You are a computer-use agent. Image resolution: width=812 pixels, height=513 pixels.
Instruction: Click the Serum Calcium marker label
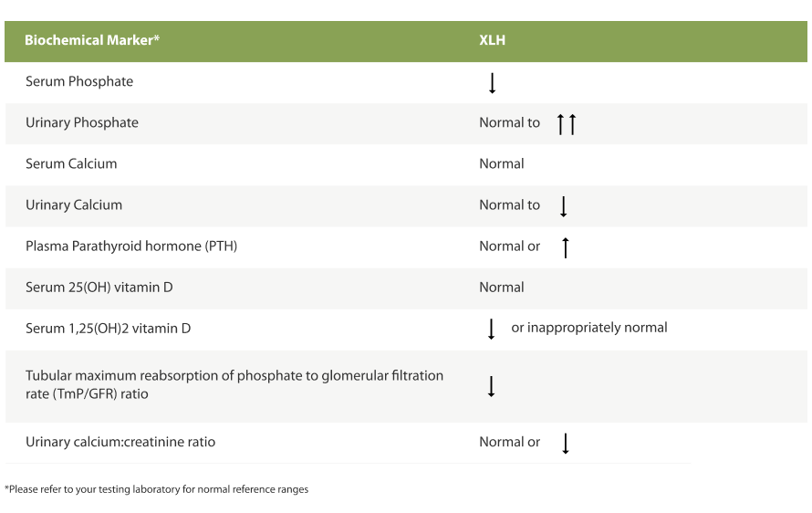coord(71,163)
